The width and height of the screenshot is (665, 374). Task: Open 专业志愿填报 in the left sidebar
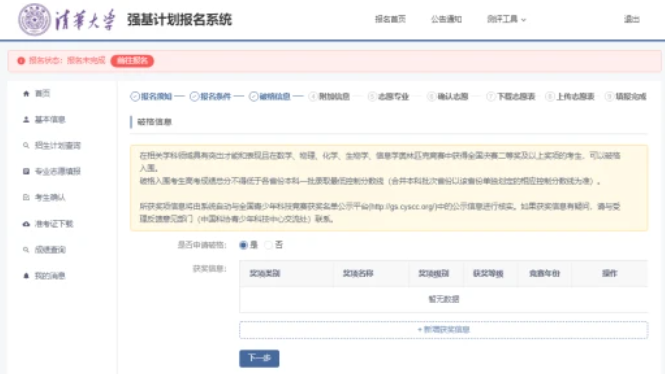point(58,171)
